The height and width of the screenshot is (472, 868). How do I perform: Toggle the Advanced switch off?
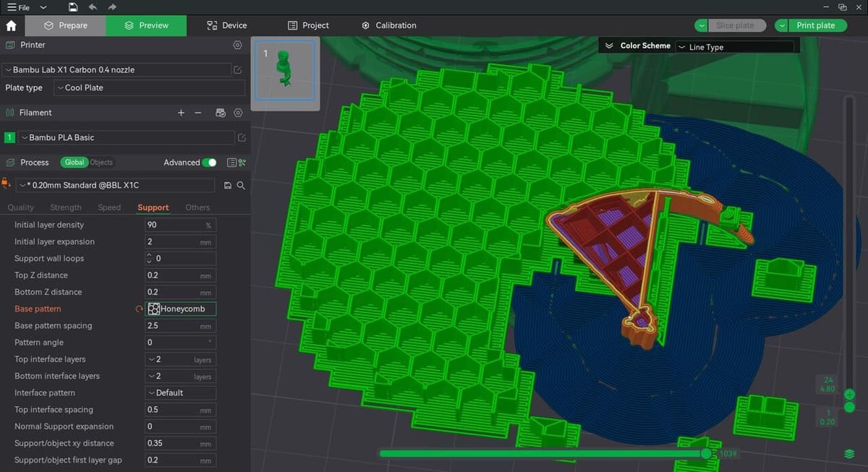209,163
